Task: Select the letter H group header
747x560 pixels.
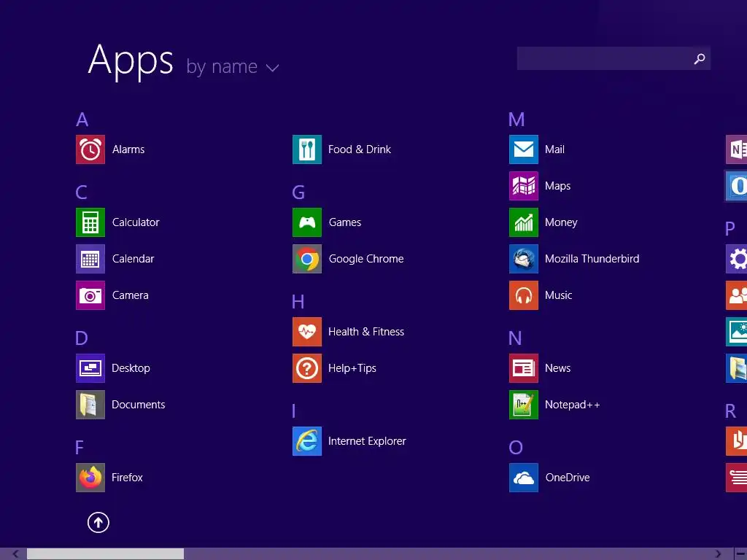Action: pyautogui.click(x=298, y=302)
